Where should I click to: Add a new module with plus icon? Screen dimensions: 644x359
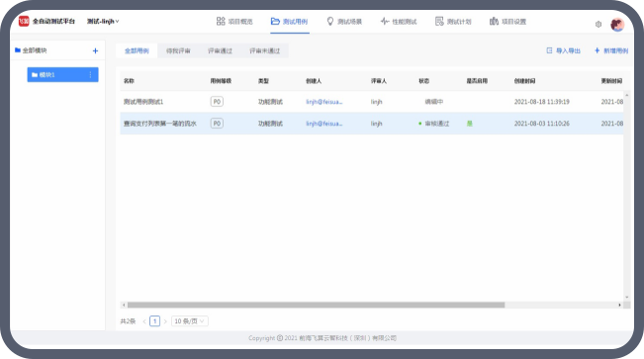pyautogui.click(x=95, y=51)
